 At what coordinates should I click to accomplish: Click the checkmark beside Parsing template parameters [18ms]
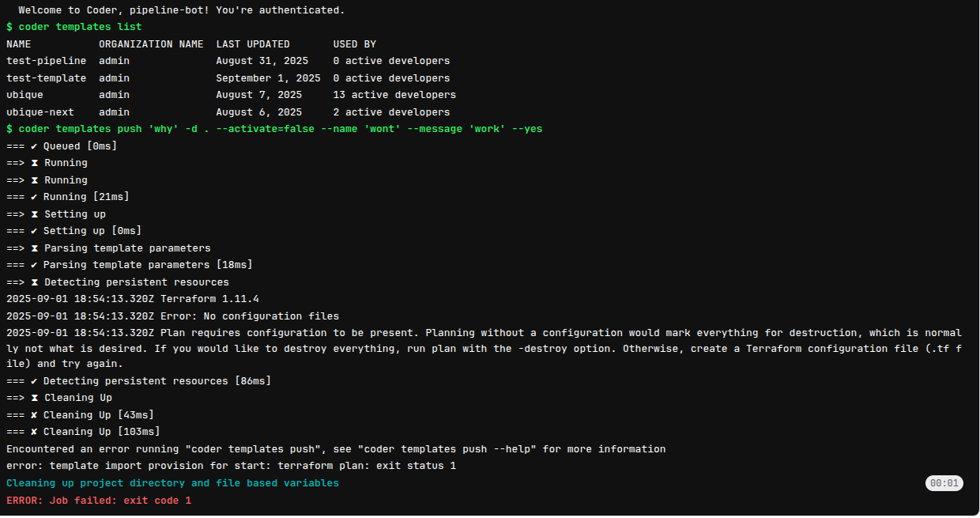click(34, 265)
